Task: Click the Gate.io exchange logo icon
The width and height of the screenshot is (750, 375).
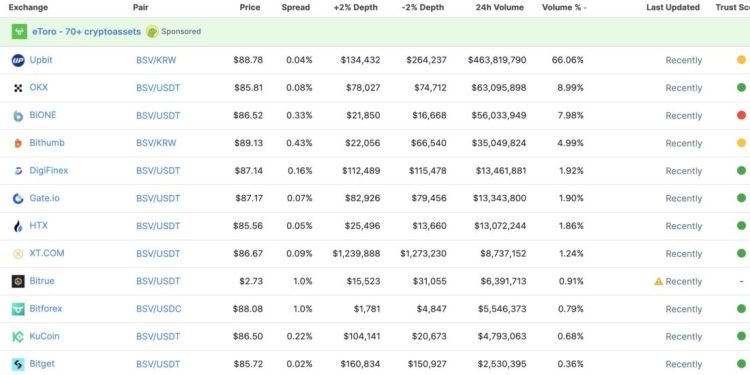Action: pos(18,199)
